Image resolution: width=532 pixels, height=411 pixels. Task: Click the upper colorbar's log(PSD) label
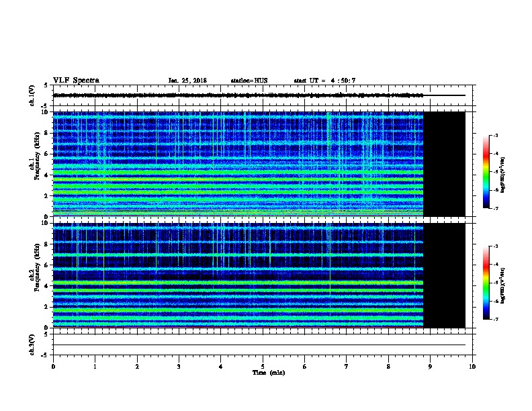503,175
